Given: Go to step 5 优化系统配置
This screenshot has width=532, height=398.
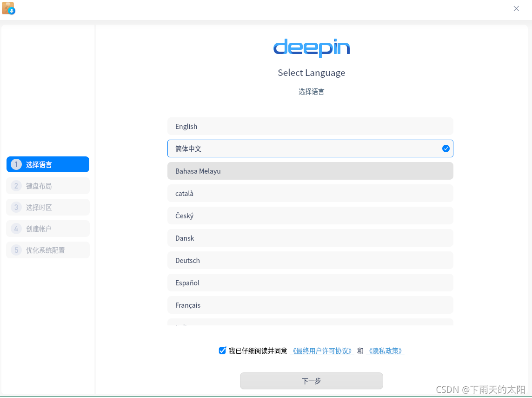Looking at the screenshot, I should coord(48,250).
